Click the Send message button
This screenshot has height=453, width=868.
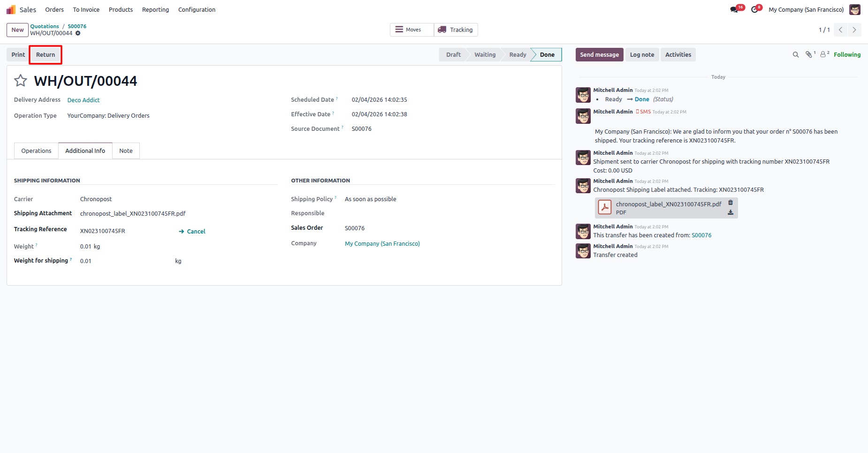pyautogui.click(x=599, y=55)
